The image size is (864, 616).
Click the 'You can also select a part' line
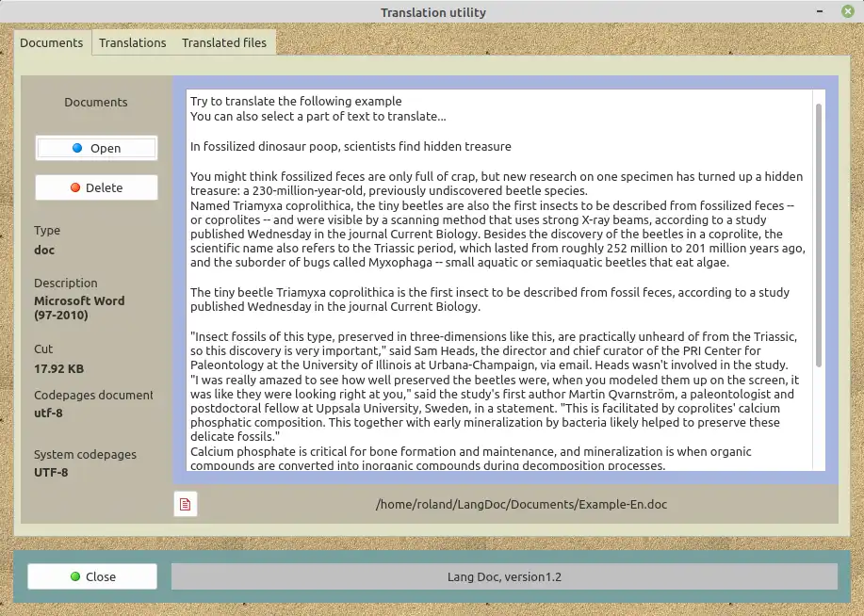318,116
